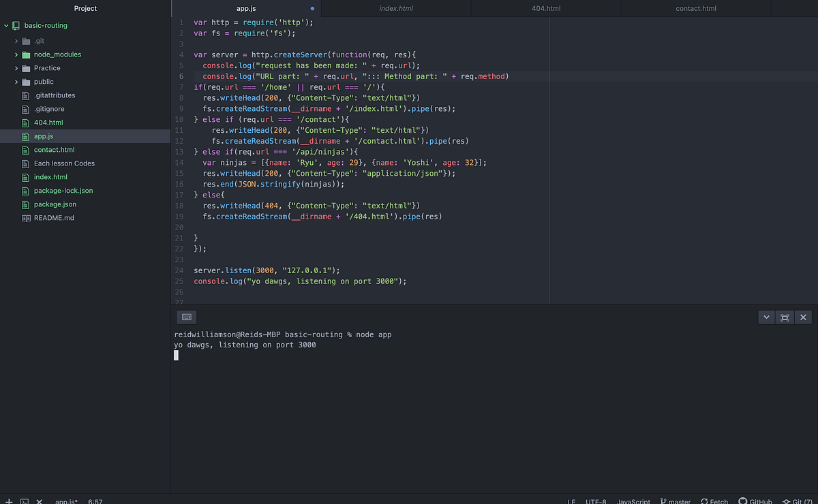The image size is (818, 504).
Task: Click the Fetch icon in the status bar
Action: click(714, 501)
